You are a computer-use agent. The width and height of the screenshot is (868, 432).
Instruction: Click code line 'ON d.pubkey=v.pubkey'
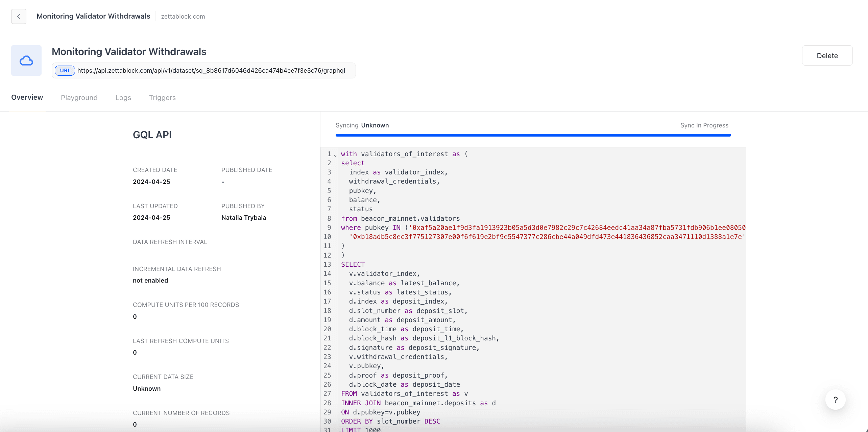381,412
